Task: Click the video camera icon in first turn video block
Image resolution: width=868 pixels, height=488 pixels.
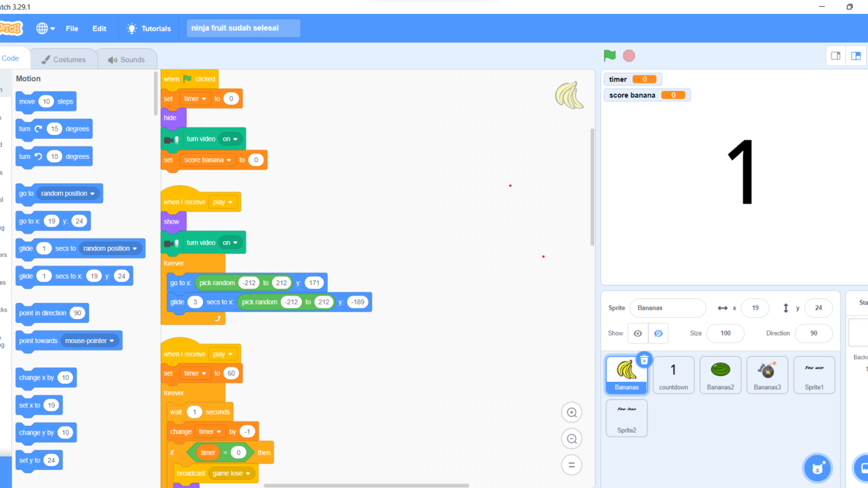Action: pyautogui.click(x=172, y=140)
